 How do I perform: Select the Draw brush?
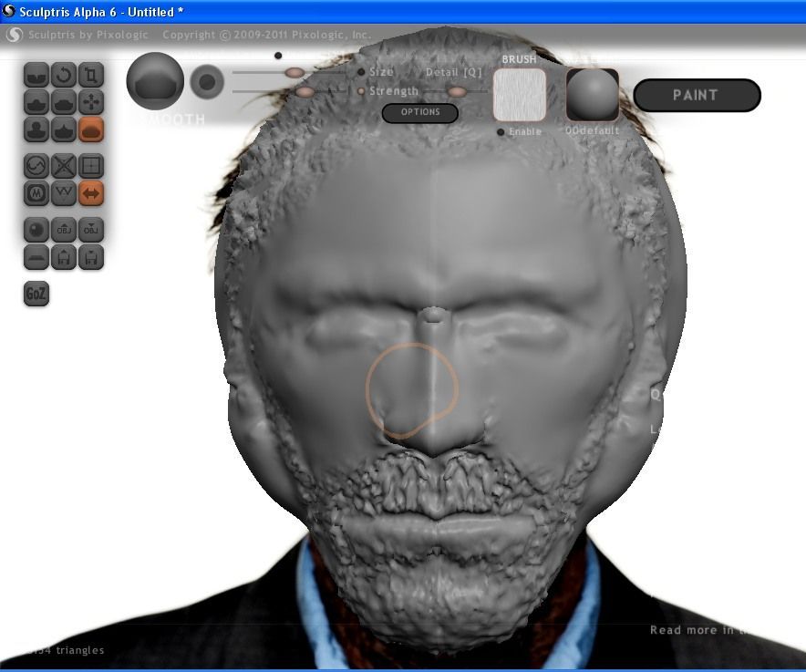click(x=35, y=103)
